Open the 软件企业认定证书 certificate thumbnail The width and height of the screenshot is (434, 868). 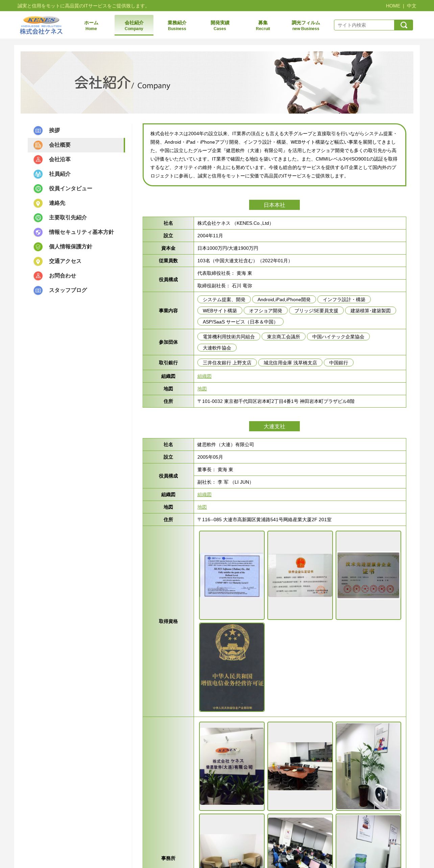point(300,575)
